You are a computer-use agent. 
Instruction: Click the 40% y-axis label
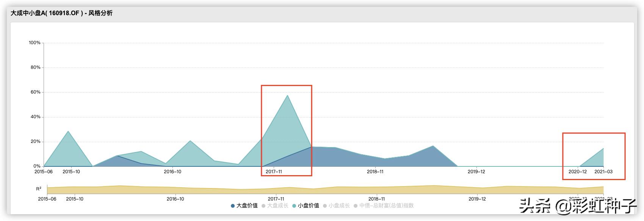coord(36,117)
